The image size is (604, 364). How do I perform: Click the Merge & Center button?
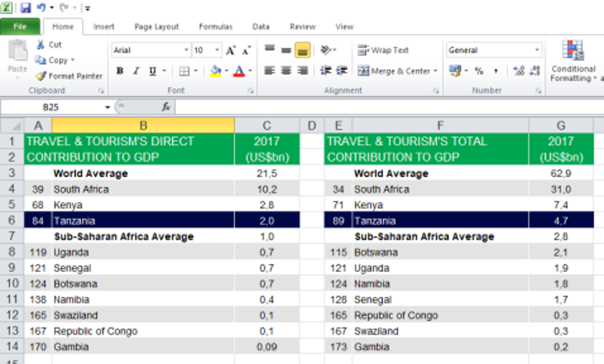click(393, 71)
